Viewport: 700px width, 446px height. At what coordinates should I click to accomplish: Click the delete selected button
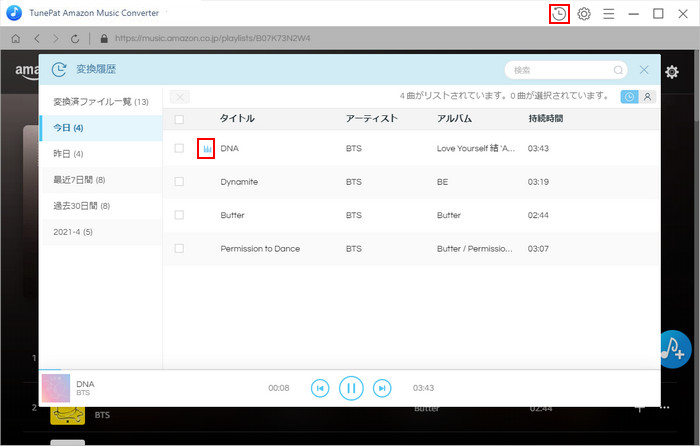[x=179, y=97]
